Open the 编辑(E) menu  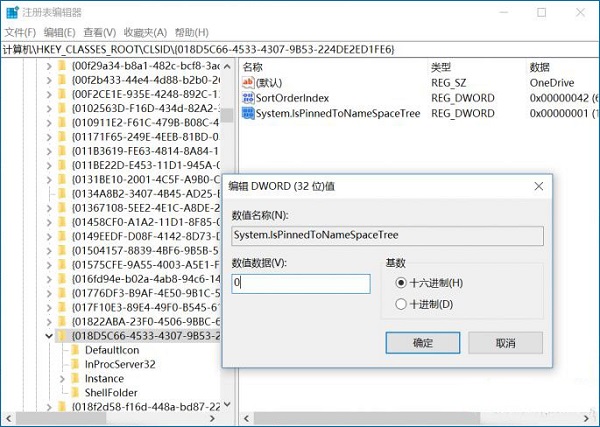tap(59, 33)
